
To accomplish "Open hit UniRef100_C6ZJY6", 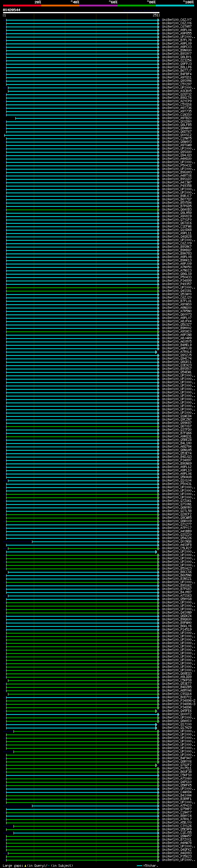I will click(x=177, y=23).
